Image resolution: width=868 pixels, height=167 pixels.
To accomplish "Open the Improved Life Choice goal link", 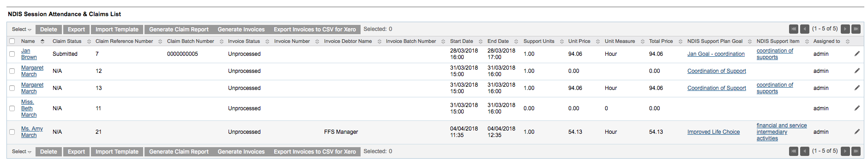I will click(x=713, y=132).
